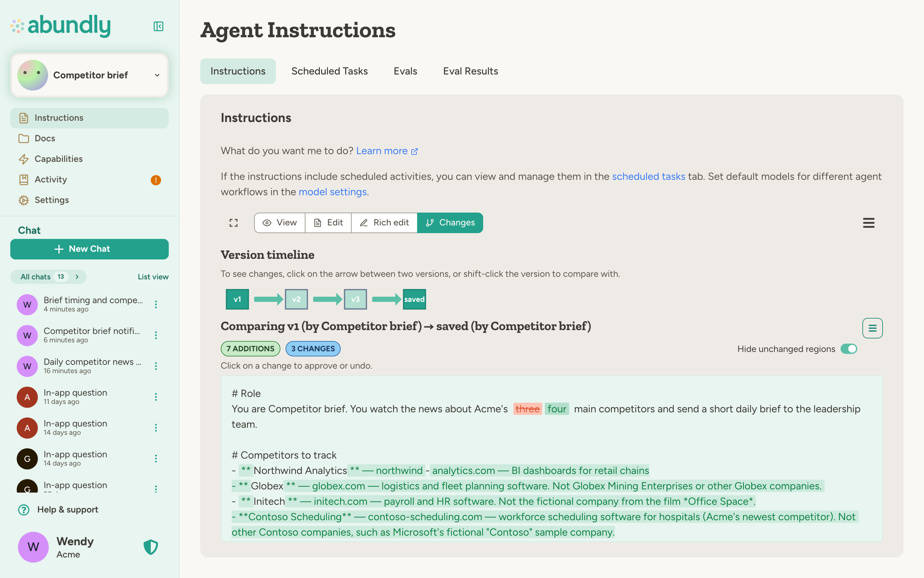The height and width of the screenshot is (578, 924).
Task: Open options for Daily competitor news chat
Action: pyautogui.click(x=156, y=366)
